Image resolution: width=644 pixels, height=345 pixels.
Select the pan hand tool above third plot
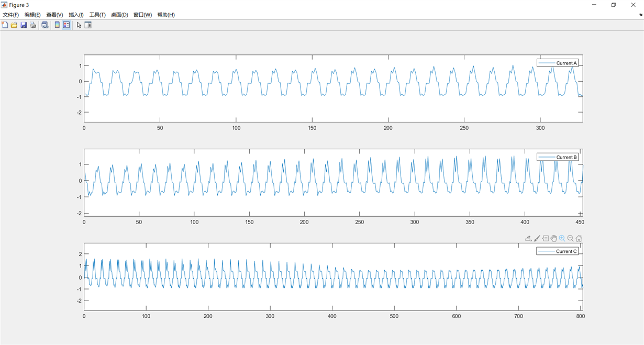pyautogui.click(x=553, y=238)
